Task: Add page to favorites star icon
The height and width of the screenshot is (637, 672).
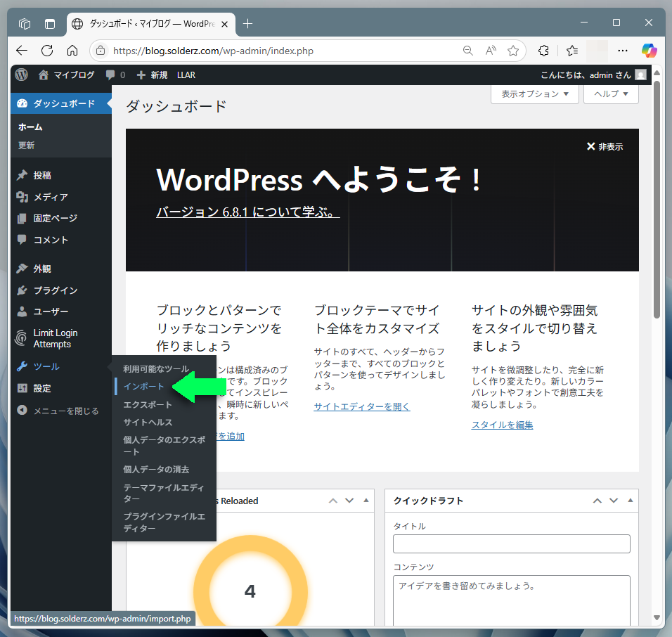Action: (x=513, y=51)
